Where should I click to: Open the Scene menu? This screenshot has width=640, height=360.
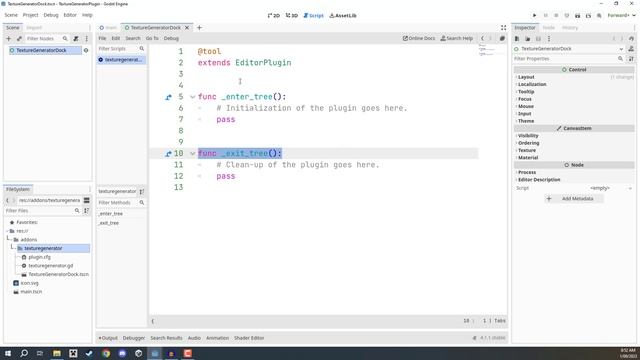11,15
